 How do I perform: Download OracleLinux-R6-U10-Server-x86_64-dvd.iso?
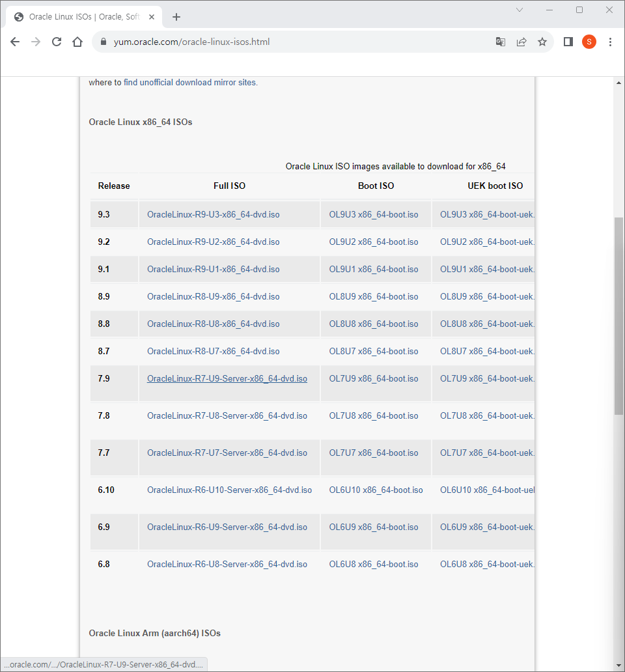pyautogui.click(x=229, y=490)
